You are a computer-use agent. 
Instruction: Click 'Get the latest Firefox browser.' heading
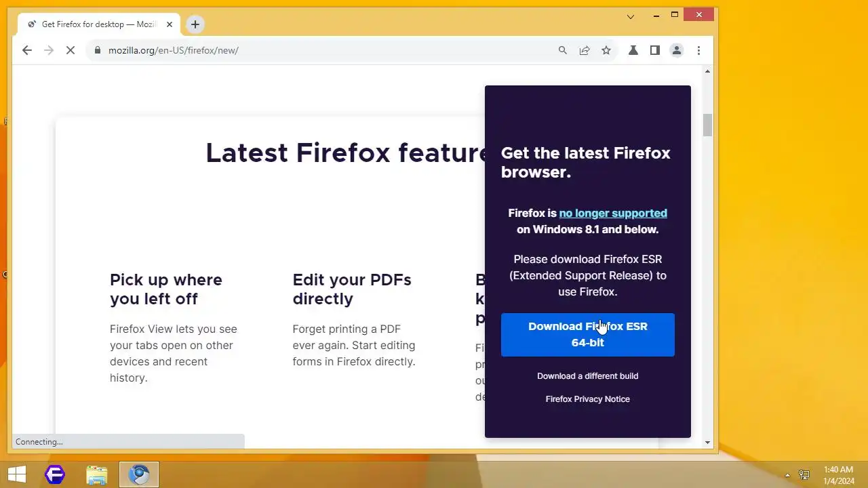(586, 163)
